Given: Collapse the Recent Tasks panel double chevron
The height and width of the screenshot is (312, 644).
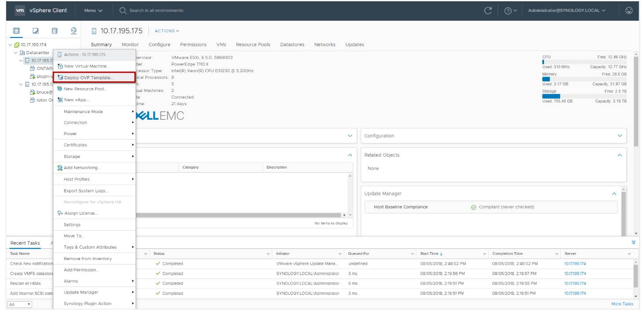Looking at the screenshot, I should (x=633, y=242).
